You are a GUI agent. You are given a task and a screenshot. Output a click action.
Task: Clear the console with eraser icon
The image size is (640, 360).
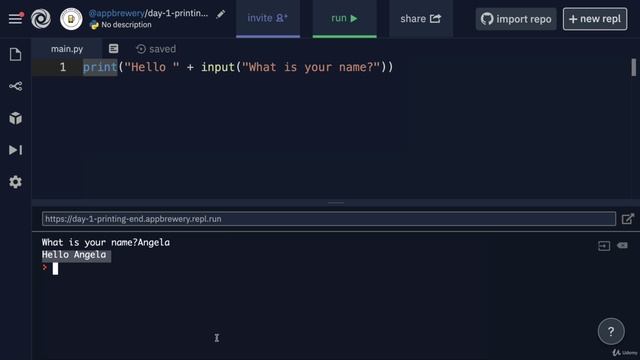pos(622,245)
